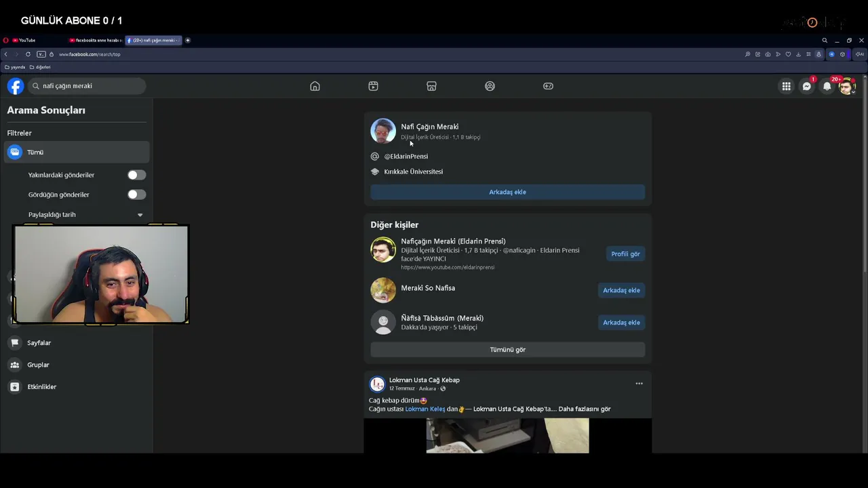Open the Marketplace icon in top navigation

[431, 86]
